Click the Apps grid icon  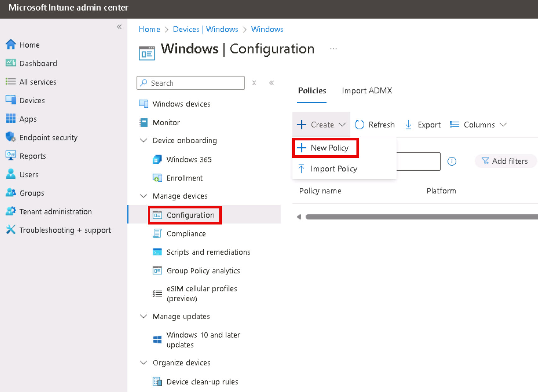pyautogui.click(x=11, y=119)
